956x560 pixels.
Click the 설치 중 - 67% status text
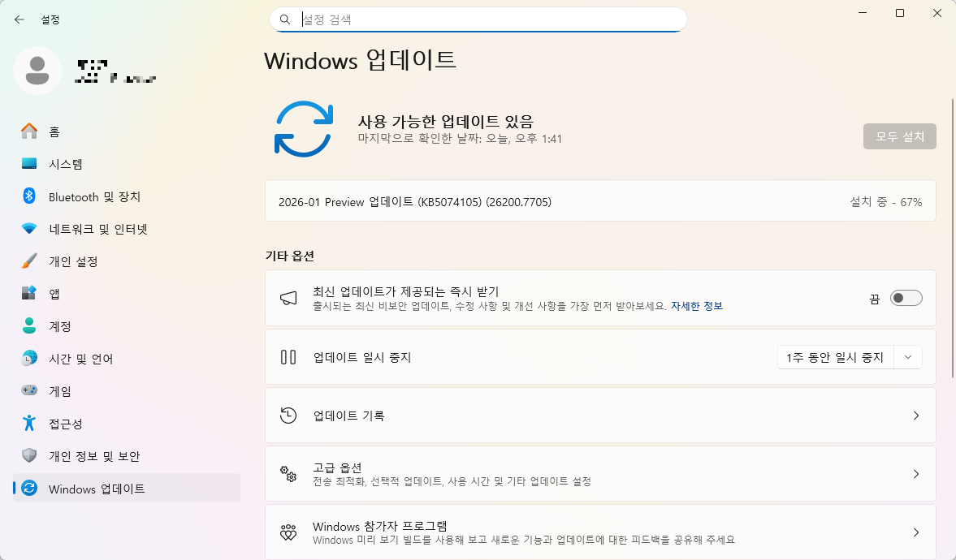coord(886,202)
